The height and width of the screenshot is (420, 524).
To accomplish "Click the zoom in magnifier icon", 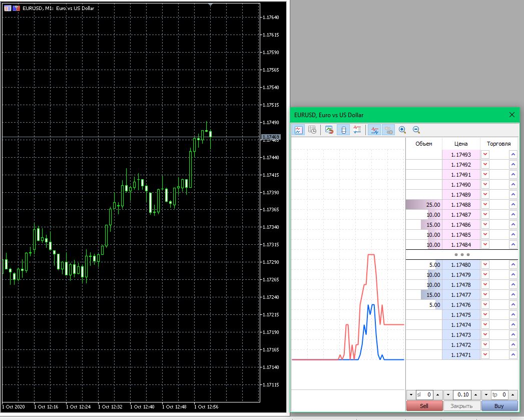I will [x=402, y=130].
